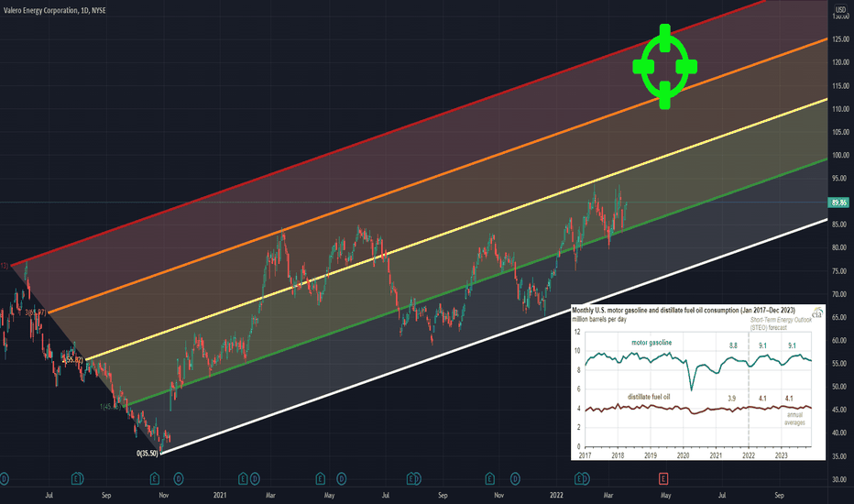Click the Nov label left of 2021
Viewport: 854px width, 504px height.
[163, 495]
